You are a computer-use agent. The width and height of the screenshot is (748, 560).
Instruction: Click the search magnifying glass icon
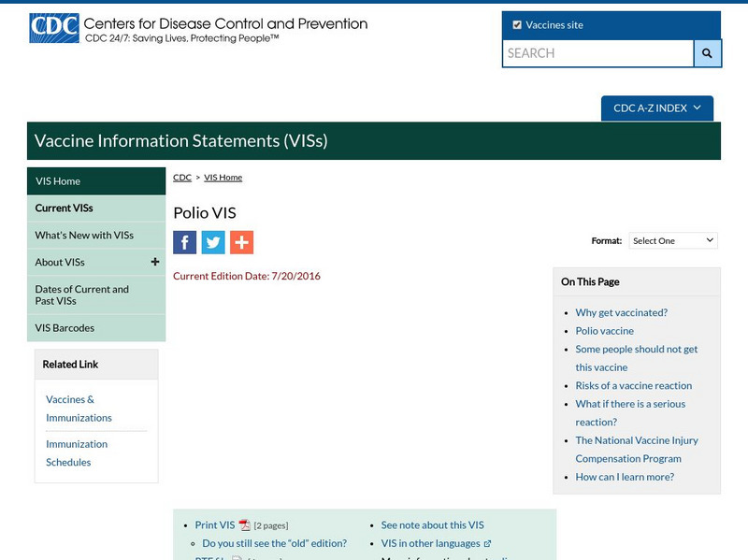tap(706, 53)
